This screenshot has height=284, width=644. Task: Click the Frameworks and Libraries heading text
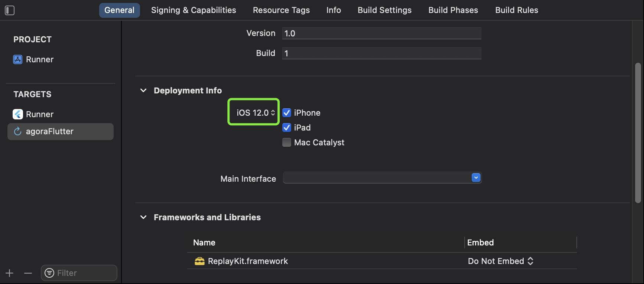click(x=207, y=217)
